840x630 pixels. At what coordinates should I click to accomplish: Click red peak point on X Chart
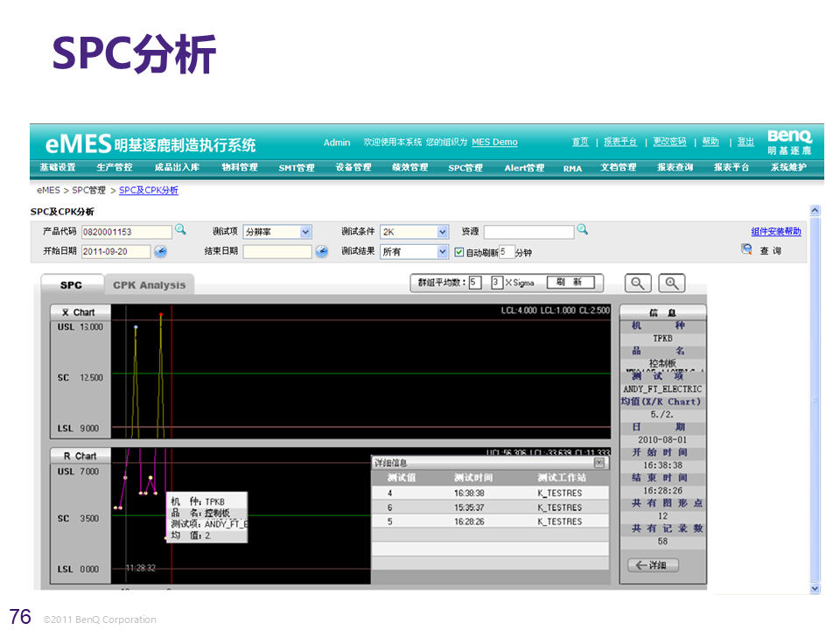(x=161, y=314)
